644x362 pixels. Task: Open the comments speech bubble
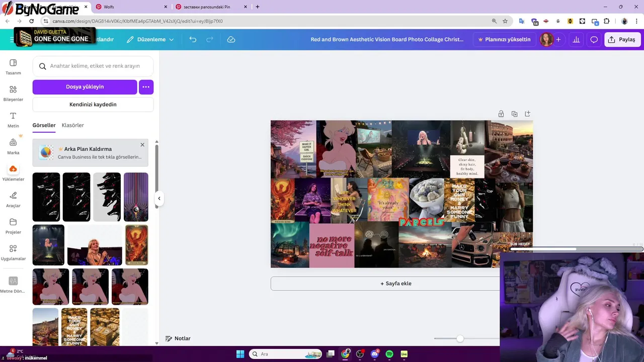(x=594, y=39)
